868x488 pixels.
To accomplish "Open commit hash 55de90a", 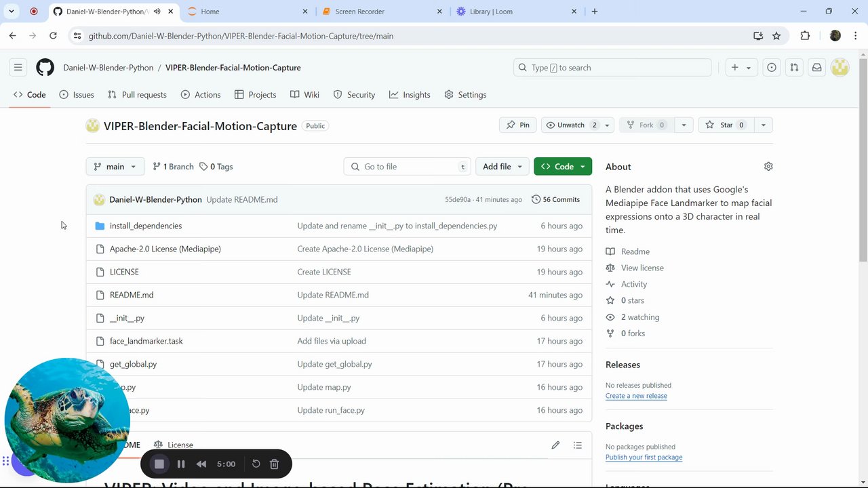I will tap(458, 199).
